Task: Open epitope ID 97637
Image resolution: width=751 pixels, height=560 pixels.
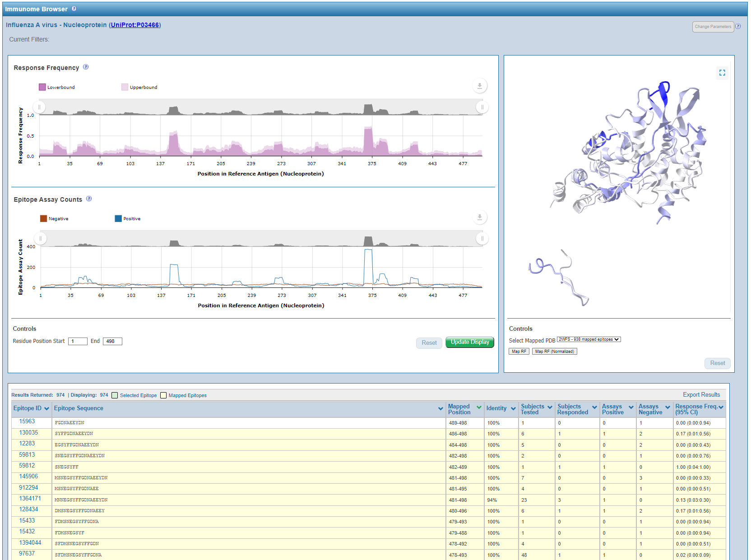Action: 27,554
